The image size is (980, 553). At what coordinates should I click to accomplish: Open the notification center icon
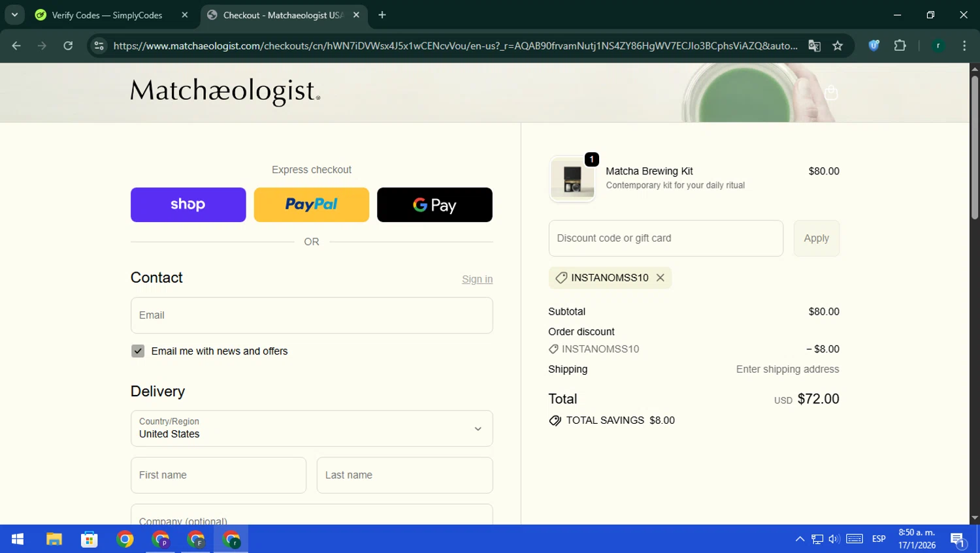click(x=958, y=540)
